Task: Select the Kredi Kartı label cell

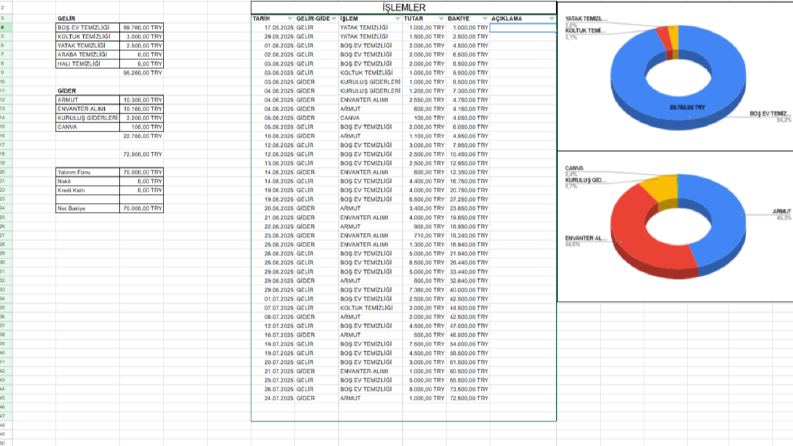Action: click(x=87, y=190)
